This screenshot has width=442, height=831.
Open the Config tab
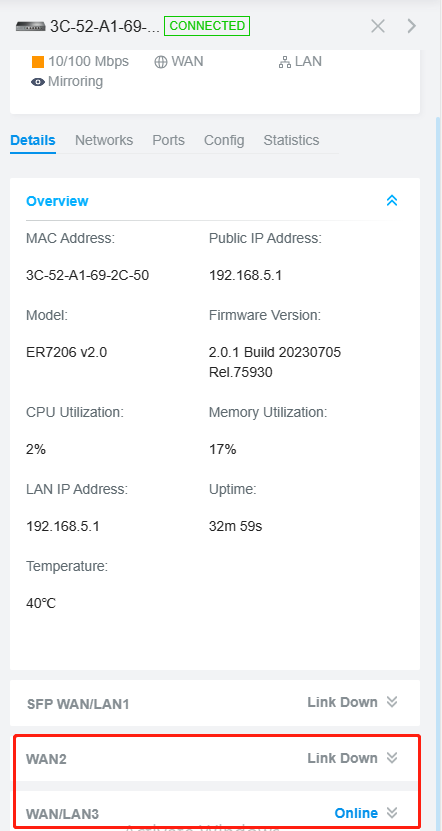[x=224, y=140]
